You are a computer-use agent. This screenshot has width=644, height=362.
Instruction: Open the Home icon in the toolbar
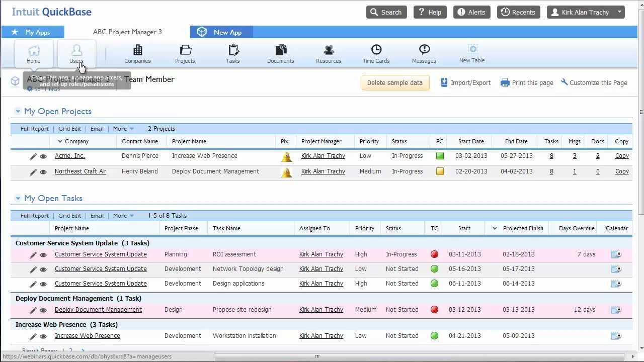pos(34,54)
